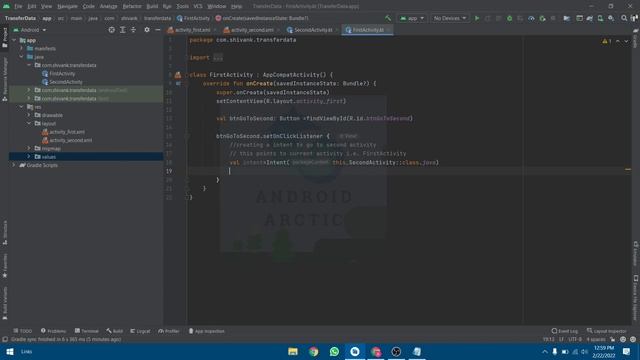Expand the manifests folder
This screenshot has width=640, height=360.
(x=22, y=49)
